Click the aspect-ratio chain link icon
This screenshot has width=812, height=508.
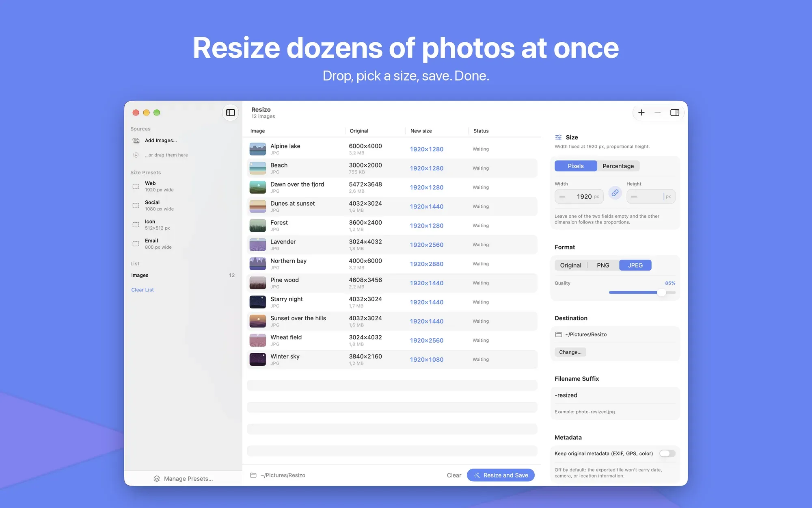[x=615, y=193]
